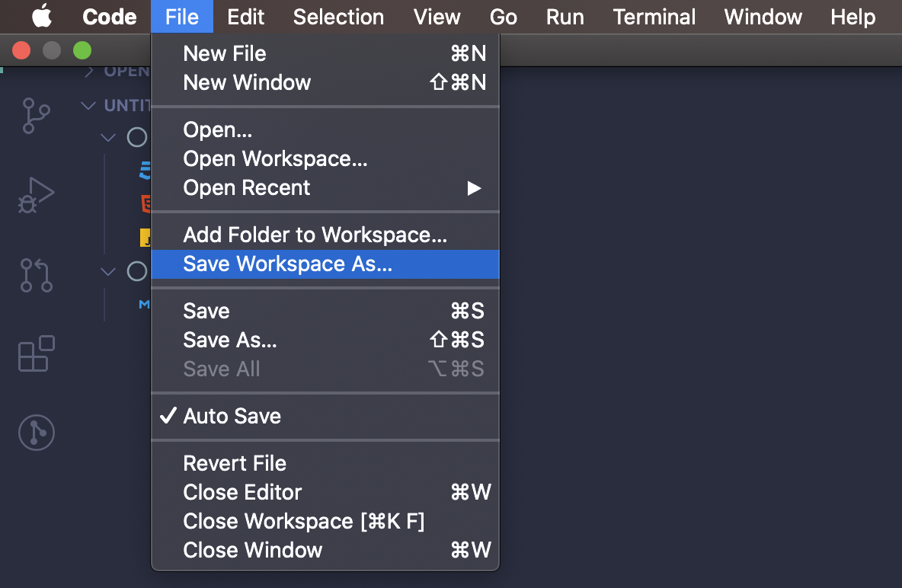Close the File menu by clicking File
Screen dimensions: 902x588
(182, 17)
